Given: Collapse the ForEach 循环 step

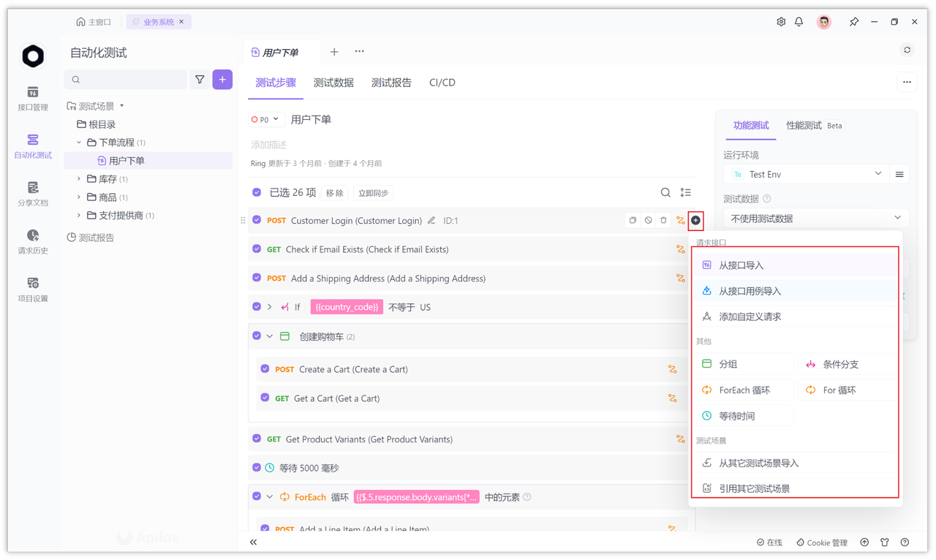Looking at the screenshot, I should (x=270, y=497).
